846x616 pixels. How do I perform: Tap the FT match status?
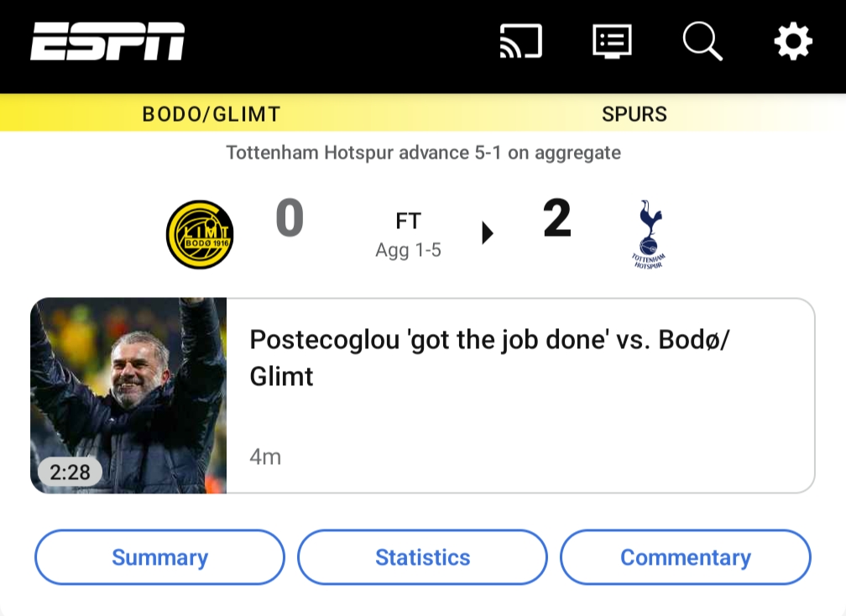408,222
